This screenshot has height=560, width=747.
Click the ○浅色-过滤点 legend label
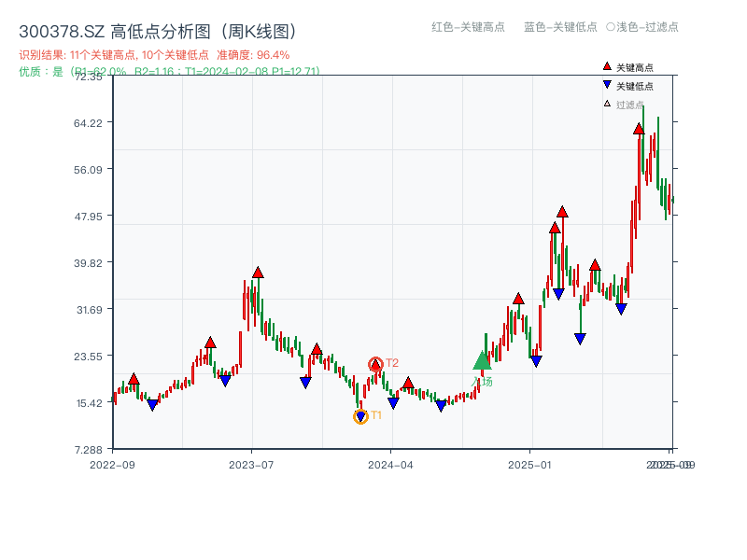click(x=642, y=27)
